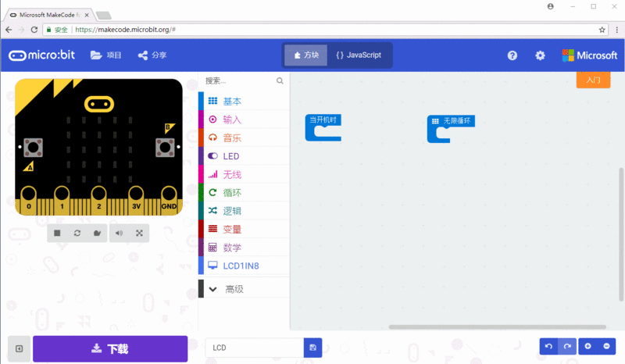Open the help question mark menu

pyautogui.click(x=512, y=55)
